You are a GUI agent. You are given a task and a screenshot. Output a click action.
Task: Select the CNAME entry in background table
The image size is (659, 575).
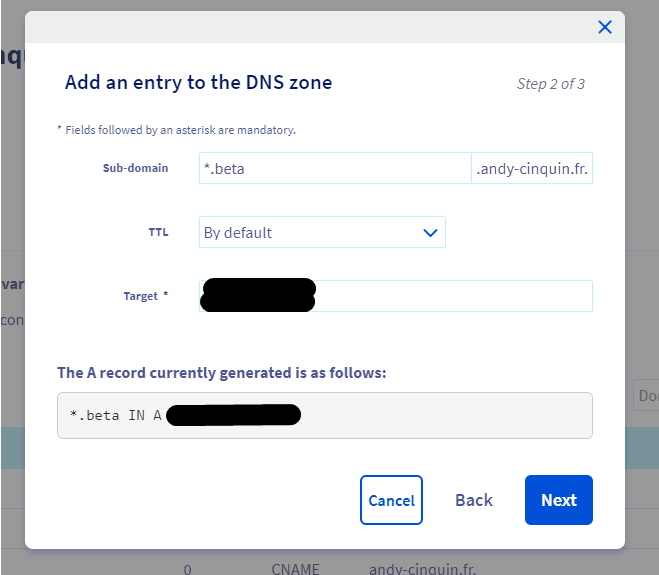pyautogui.click(x=295, y=569)
